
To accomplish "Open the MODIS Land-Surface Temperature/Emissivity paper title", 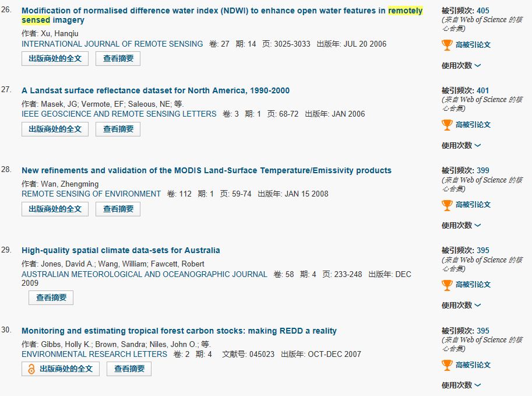I will [x=206, y=170].
